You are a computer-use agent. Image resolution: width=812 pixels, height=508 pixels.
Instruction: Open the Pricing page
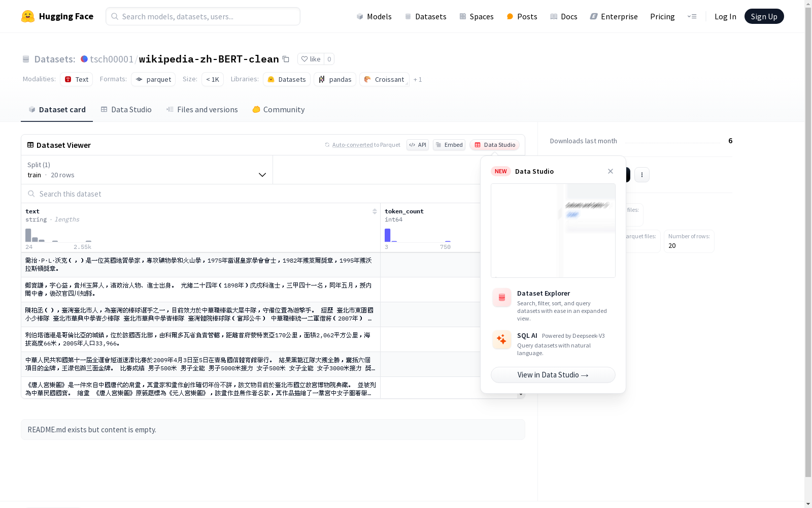(662, 16)
